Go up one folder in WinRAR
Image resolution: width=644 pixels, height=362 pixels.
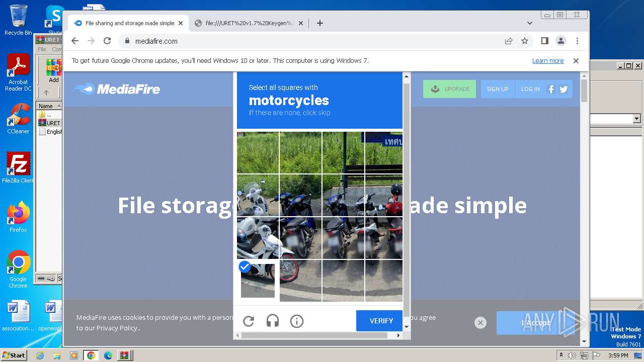pos(46,93)
